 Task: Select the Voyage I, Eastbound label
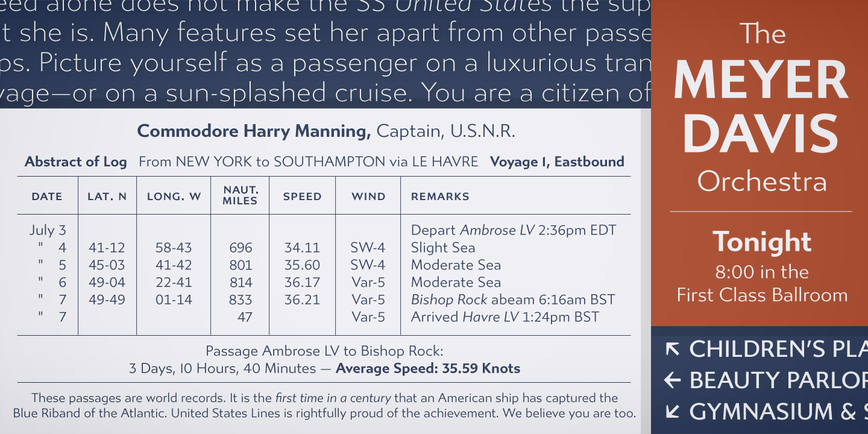557,162
